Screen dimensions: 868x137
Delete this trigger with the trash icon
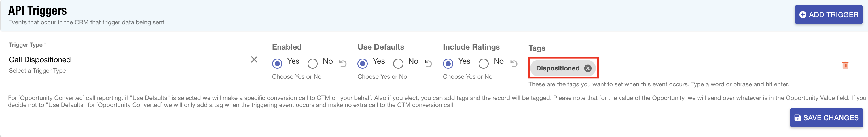(845, 65)
